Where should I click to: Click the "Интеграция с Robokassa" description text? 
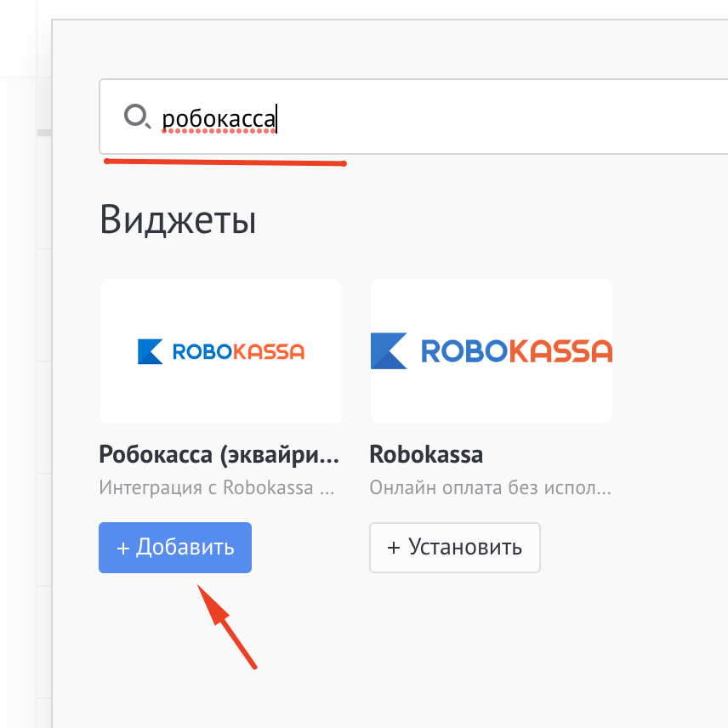(x=218, y=489)
